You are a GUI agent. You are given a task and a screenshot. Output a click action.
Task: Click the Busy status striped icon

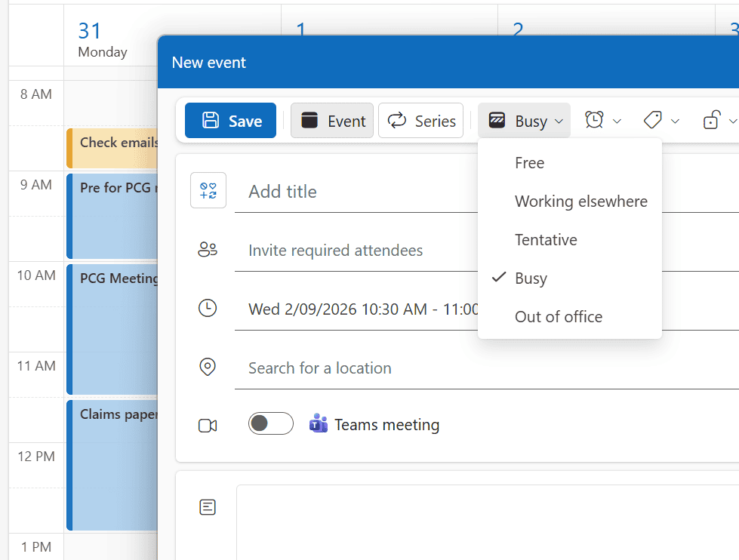[x=497, y=120]
